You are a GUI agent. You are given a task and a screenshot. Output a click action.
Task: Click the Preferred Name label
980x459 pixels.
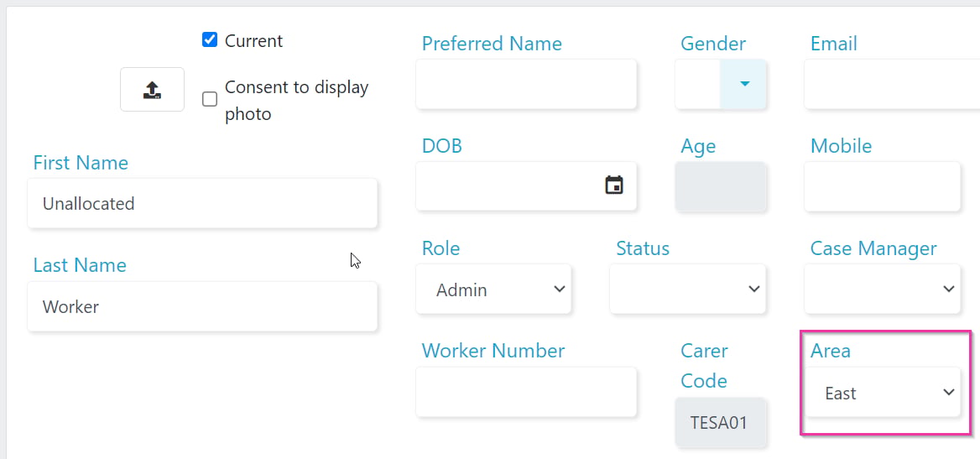(x=492, y=43)
